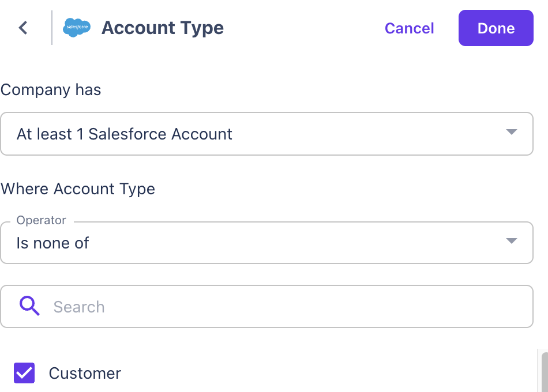Click the arrow on the Operator dropdown
Screen dimensions: 548x392
(511, 241)
